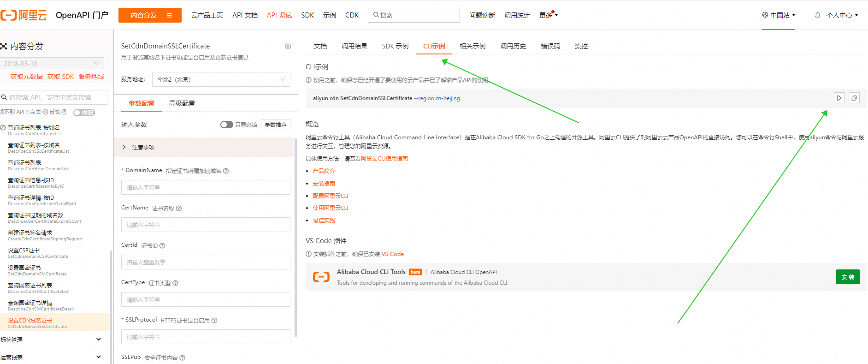This screenshot has height=364, width=868.
Task: Open 云产品主页 in top navigation
Action: tap(207, 15)
